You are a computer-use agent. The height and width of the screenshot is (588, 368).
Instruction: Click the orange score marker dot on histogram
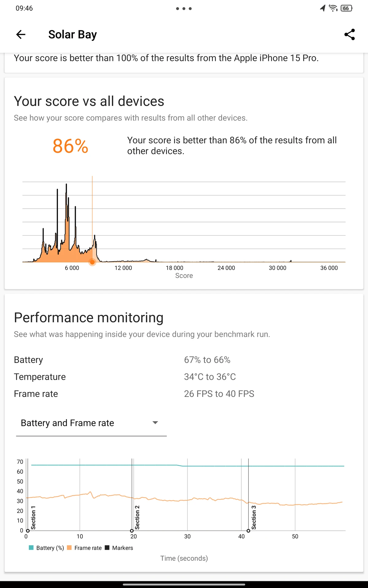92,262
